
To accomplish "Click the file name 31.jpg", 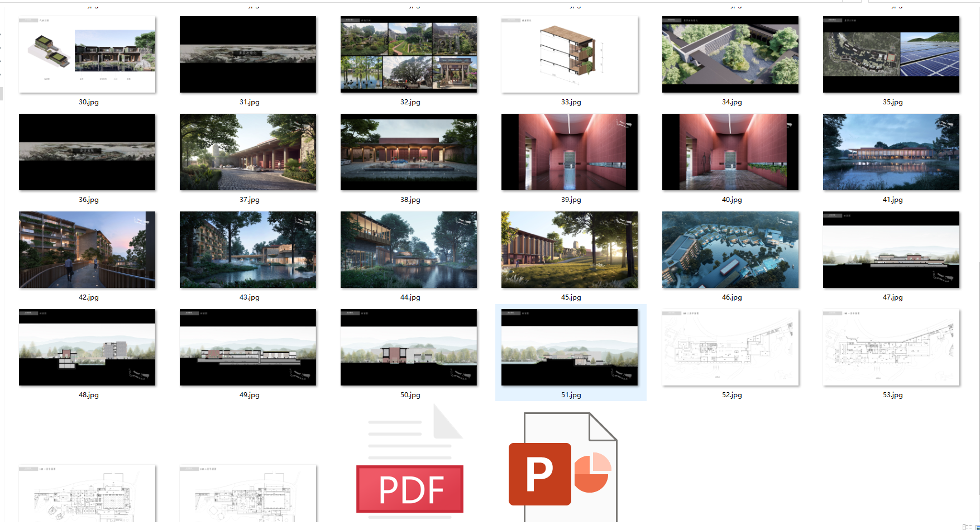I will [x=250, y=102].
